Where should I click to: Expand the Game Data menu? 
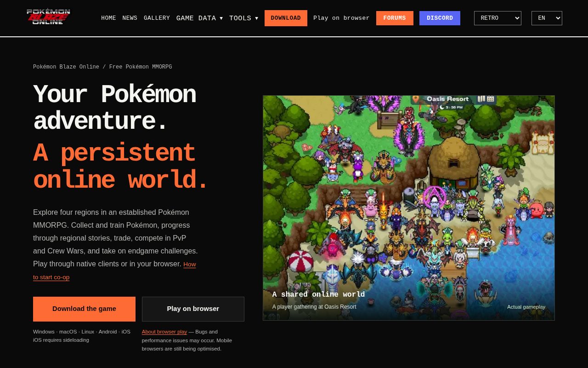click(200, 18)
